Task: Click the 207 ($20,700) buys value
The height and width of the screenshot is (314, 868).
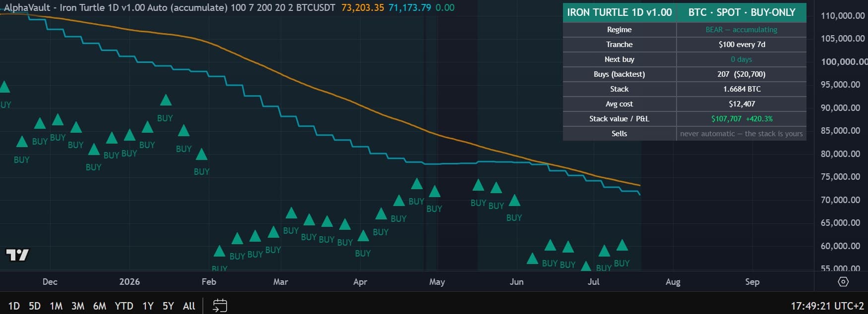Action: point(742,74)
